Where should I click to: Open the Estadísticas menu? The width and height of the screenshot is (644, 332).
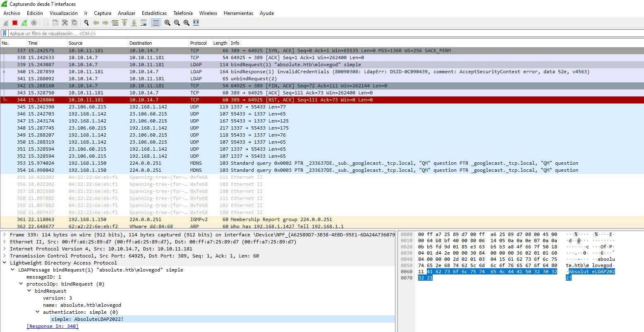pos(154,13)
